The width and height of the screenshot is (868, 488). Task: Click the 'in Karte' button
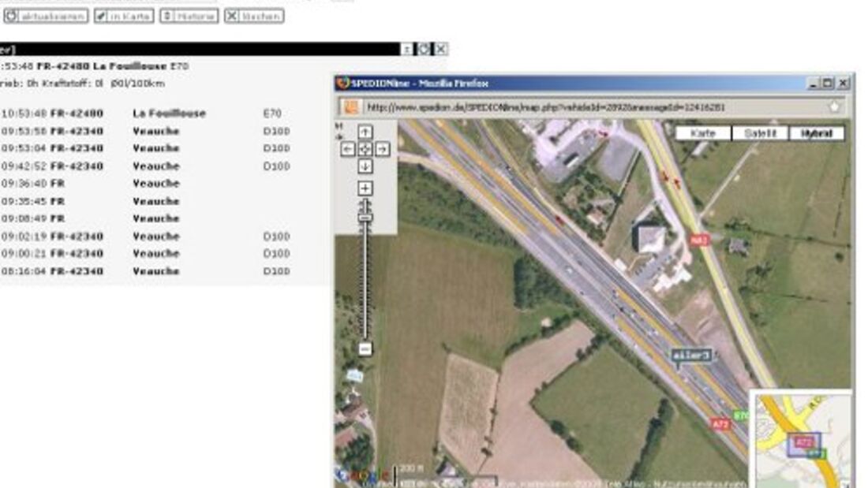click(123, 16)
